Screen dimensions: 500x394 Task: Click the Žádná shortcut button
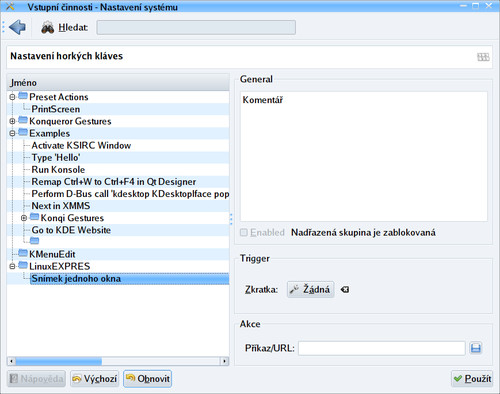click(310, 289)
